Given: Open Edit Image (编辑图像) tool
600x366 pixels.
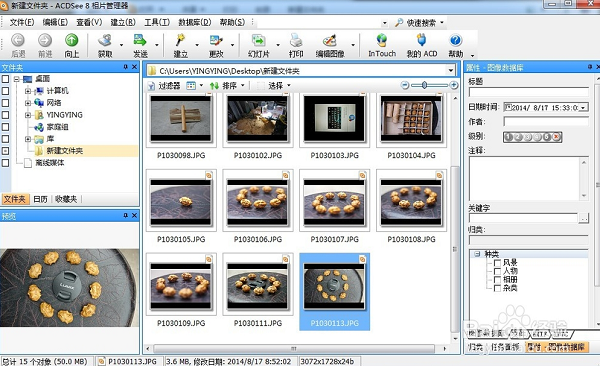Looking at the screenshot, I should point(330,41).
